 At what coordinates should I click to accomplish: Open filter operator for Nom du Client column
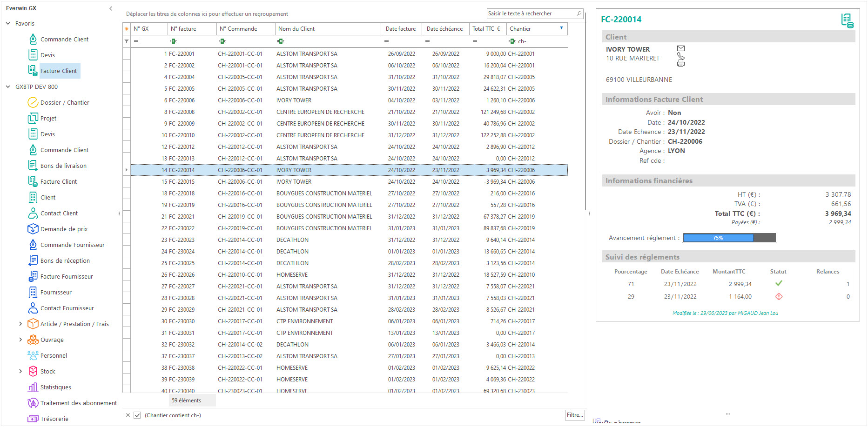point(281,41)
